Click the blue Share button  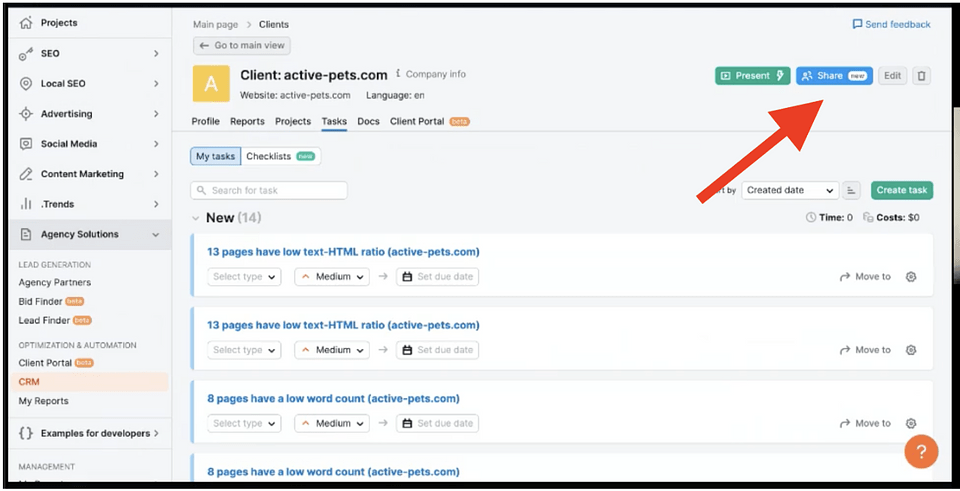point(834,76)
